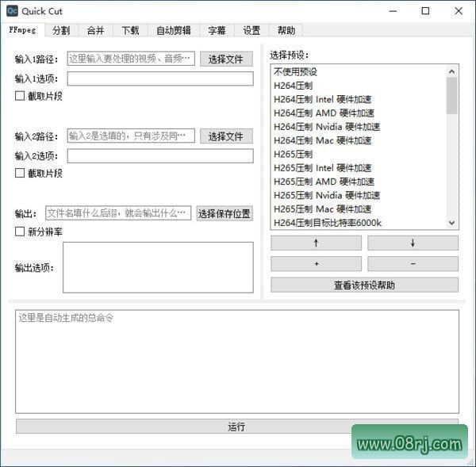Minimize the Quick Cut window

(x=393, y=11)
